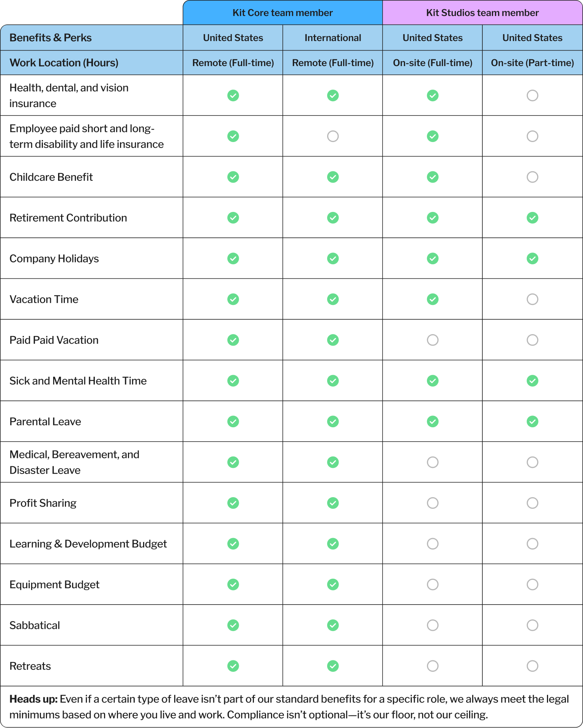583x728 pixels.
Task: Click empty circle for Part-time health insurance
Action: (x=533, y=95)
